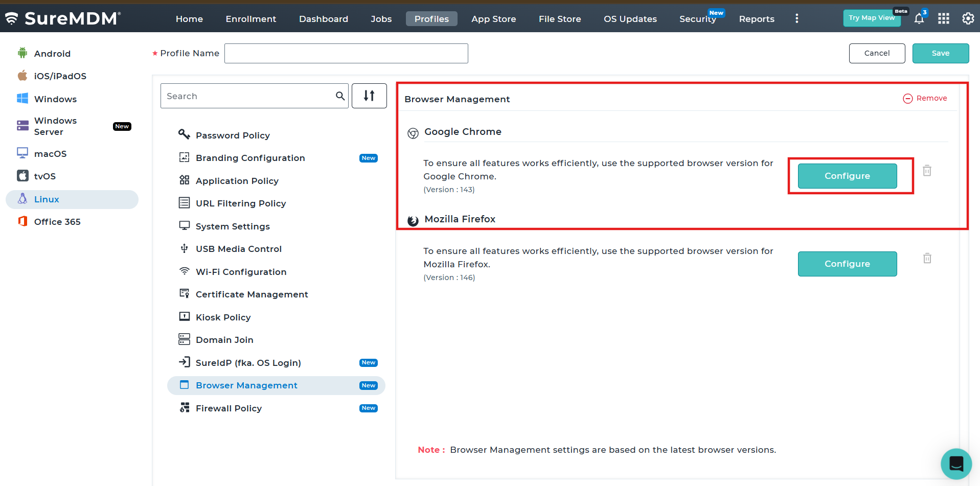
Task: Configure Google Chrome
Action: 847,176
